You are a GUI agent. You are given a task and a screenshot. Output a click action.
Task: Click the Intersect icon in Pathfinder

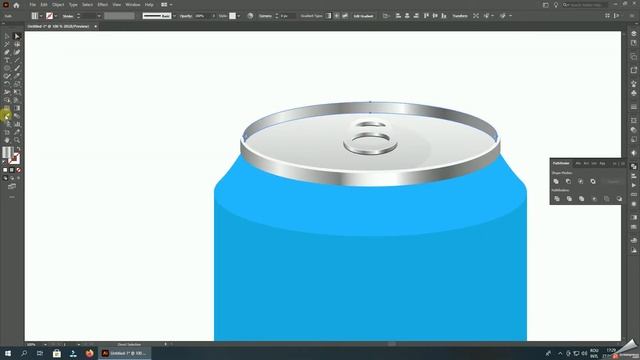pos(580,181)
